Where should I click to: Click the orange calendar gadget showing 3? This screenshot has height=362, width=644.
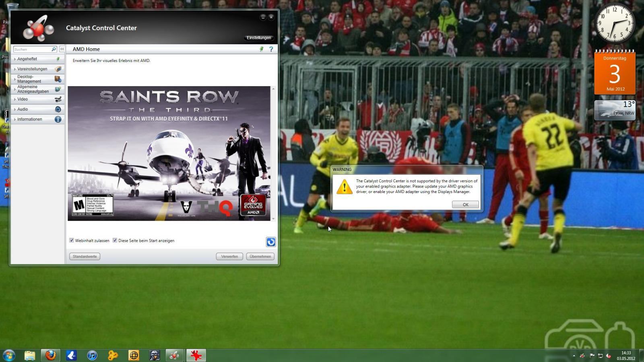click(615, 72)
